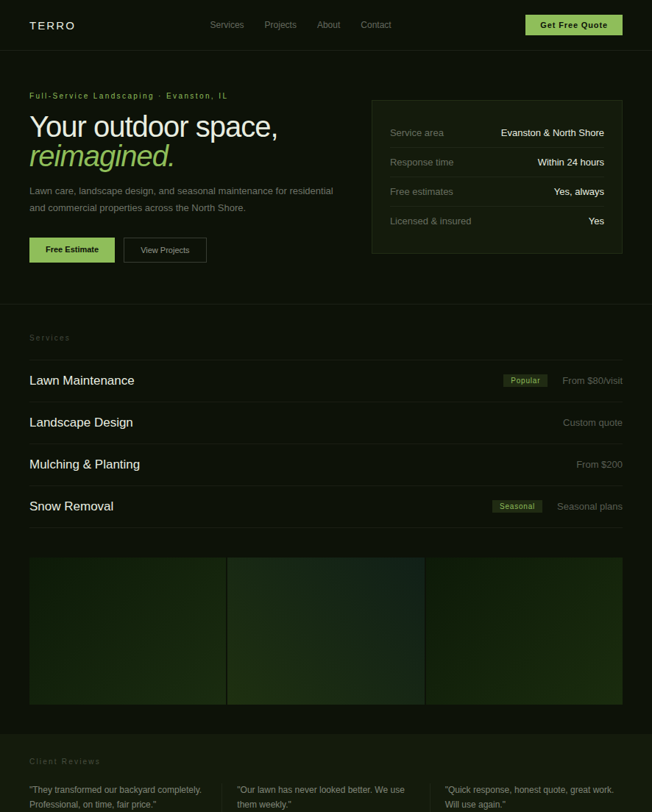Image resolution: width=652 pixels, height=812 pixels.
Task: Click the Within 24 hours value
Action: point(570,162)
